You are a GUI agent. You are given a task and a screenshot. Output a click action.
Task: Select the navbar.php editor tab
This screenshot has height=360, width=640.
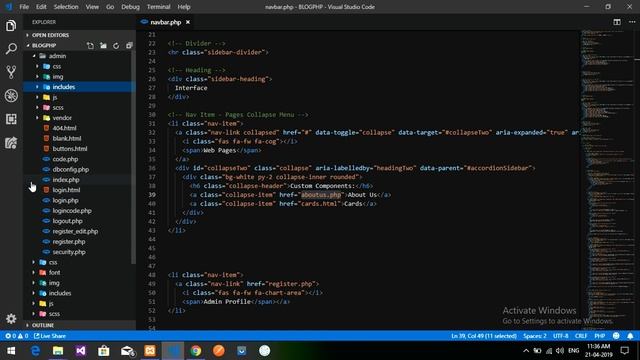(x=165, y=22)
